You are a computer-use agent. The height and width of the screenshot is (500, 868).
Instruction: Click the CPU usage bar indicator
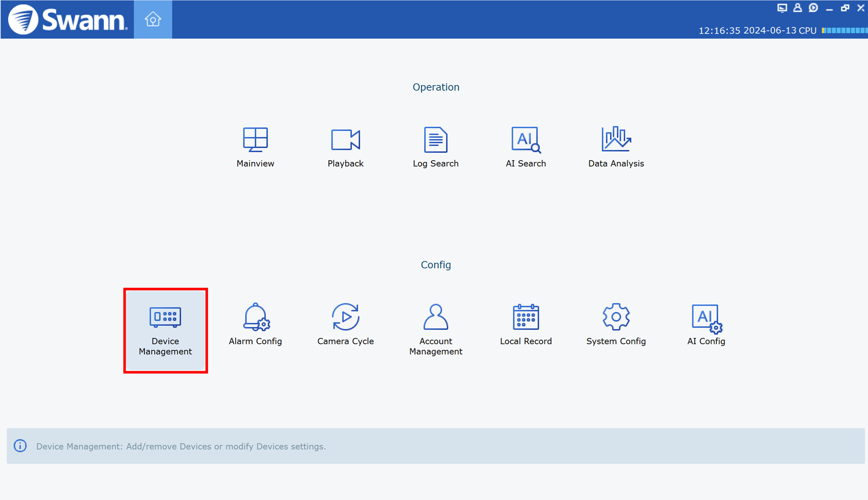[x=844, y=31]
